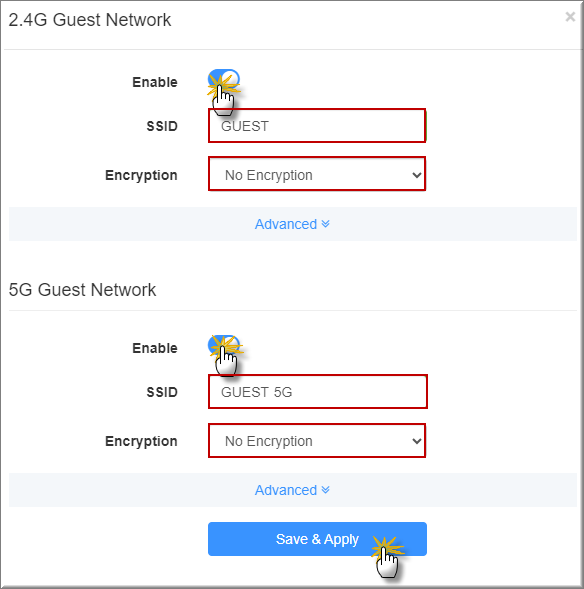Click the 2.4G SSID field containing GUEST

317,126
